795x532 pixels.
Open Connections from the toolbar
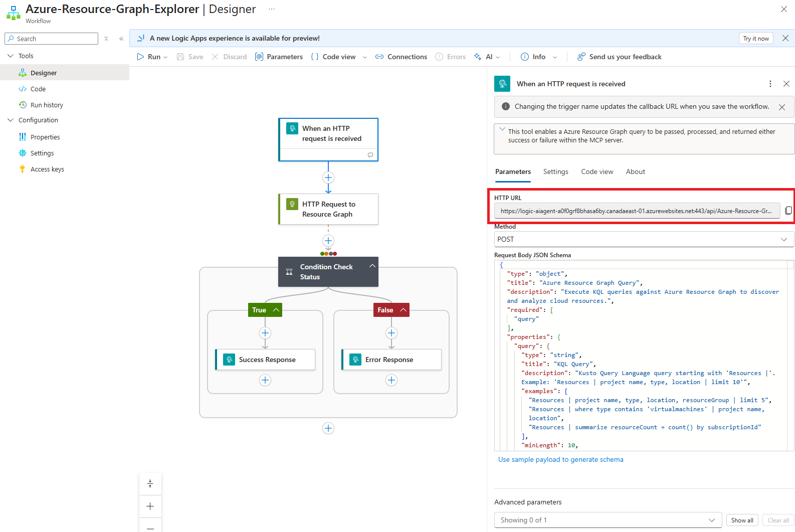click(x=401, y=57)
